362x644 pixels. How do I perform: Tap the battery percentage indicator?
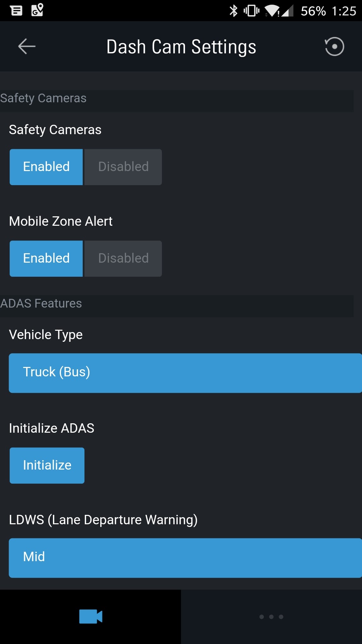[313, 11]
